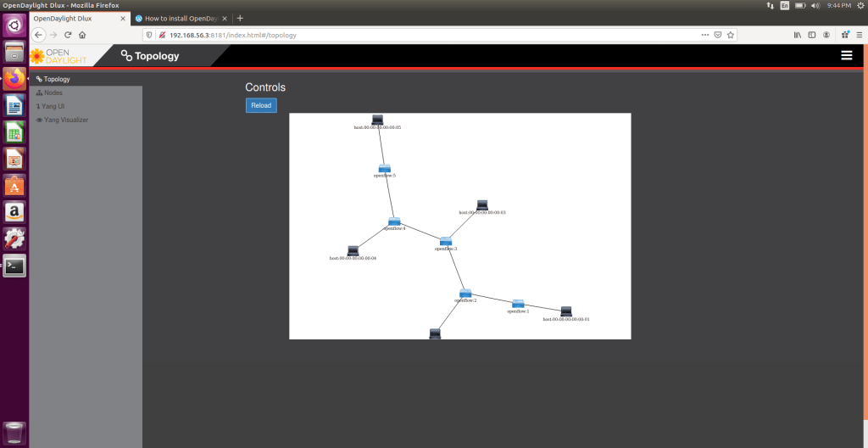Click the host 00:00:00:00:00:05 node icon

(x=377, y=120)
